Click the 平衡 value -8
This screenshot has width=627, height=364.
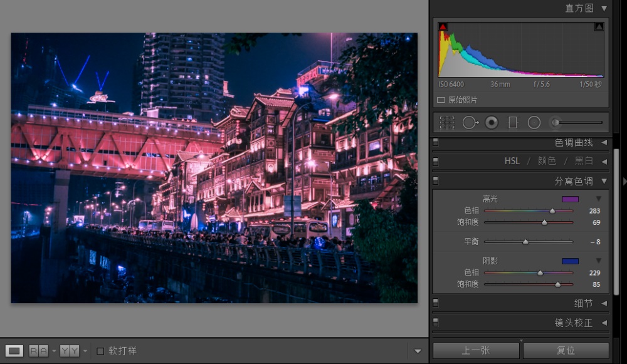[x=596, y=242]
